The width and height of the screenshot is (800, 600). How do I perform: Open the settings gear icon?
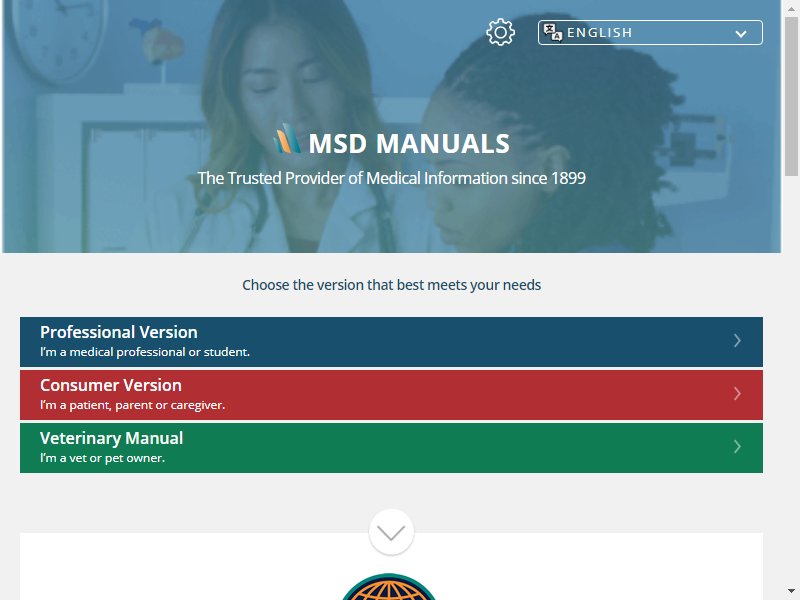pyautogui.click(x=501, y=33)
